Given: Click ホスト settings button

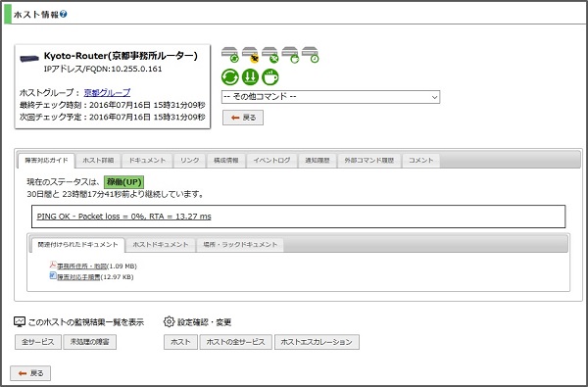Looking at the screenshot, I should click(x=180, y=342).
